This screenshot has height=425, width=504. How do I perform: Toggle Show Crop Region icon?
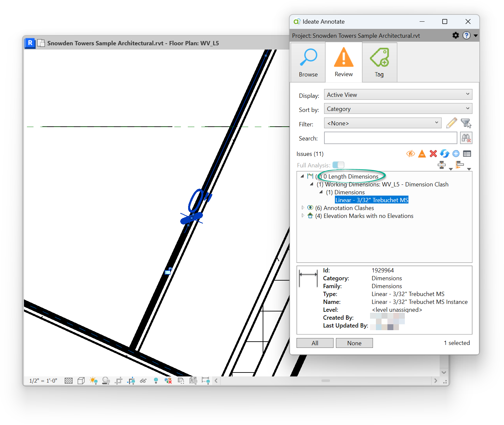[131, 381]
